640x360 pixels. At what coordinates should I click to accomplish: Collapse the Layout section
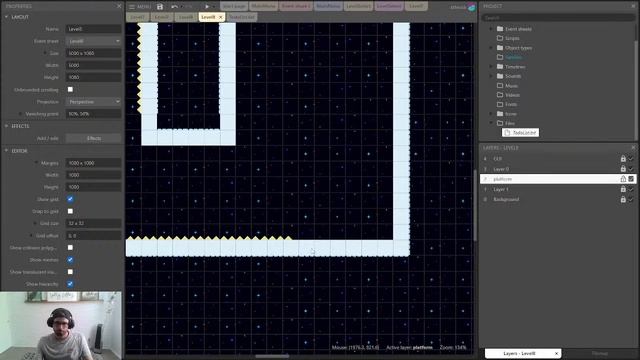coord(7,17)
